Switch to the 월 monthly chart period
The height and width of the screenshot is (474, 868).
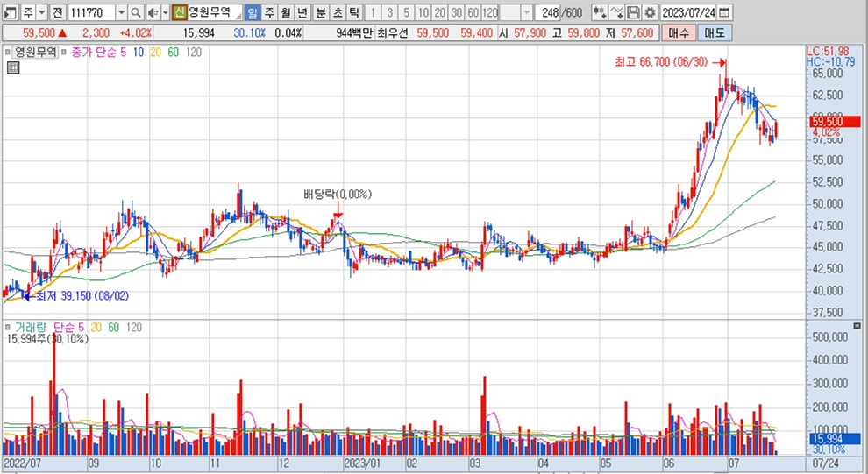[x=285, y=13]
